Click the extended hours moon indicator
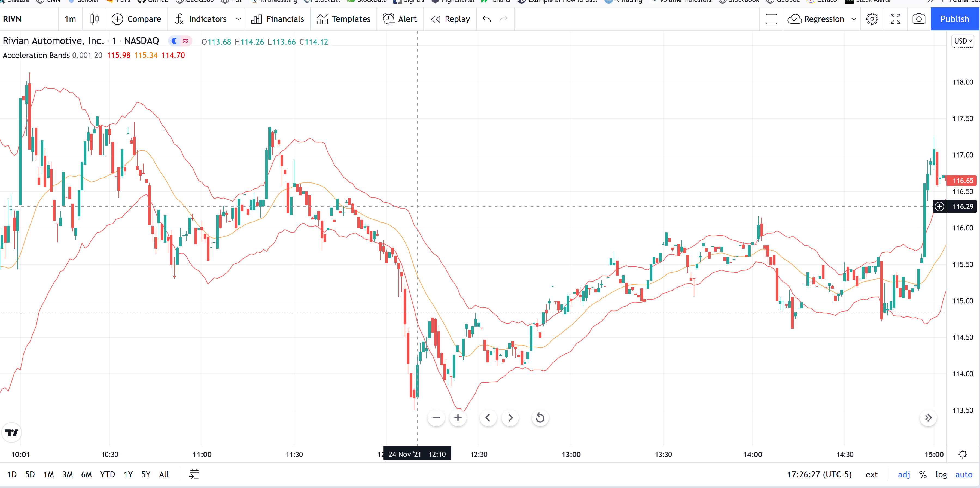Image resolution: width=980 pixels, height=488 pixels. coord(174,41)
